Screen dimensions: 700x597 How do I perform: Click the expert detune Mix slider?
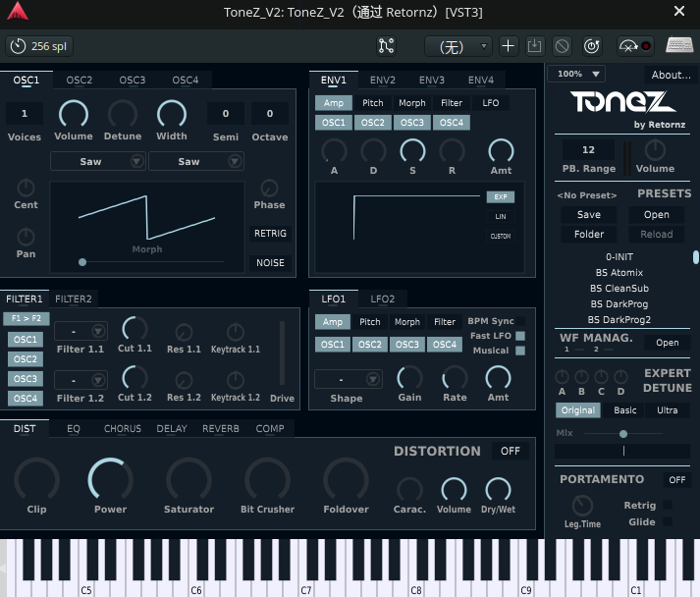(623, 434)
